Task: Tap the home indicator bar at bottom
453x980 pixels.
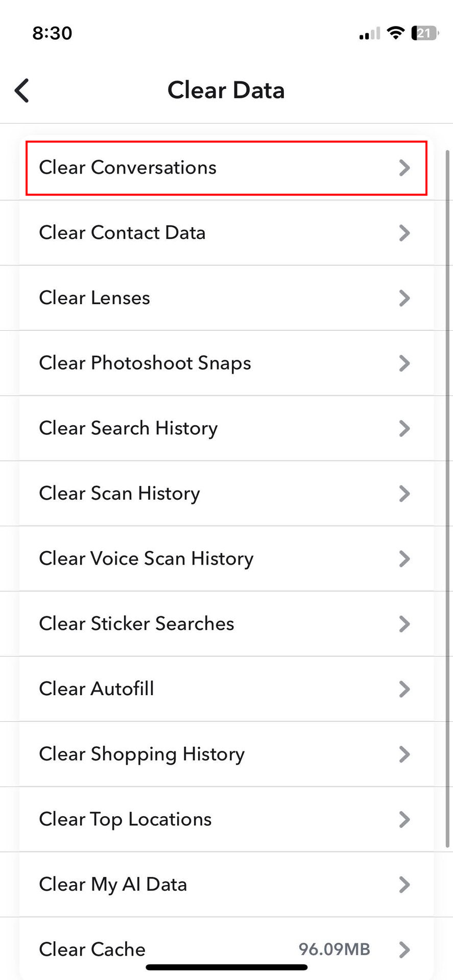Action: (x=226, y=967)
